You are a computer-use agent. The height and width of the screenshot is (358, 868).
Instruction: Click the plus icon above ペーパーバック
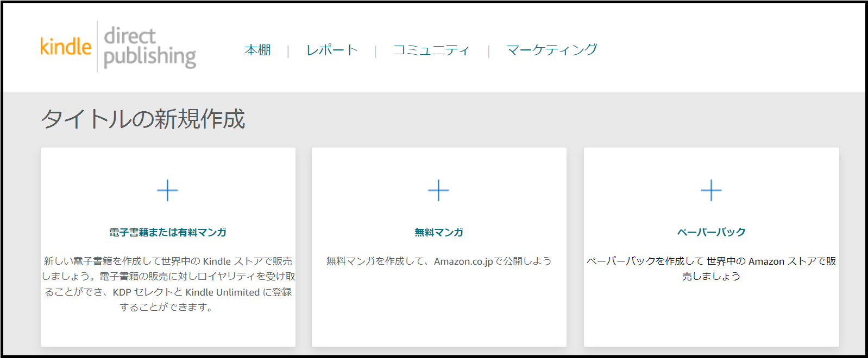pyautogui.click(x=711, y=190)
